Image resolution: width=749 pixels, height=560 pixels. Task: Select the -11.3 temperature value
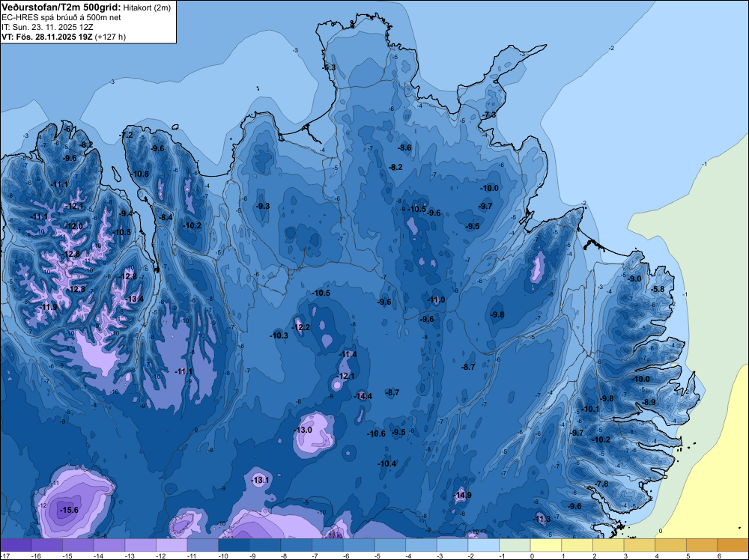coord(542,519)
